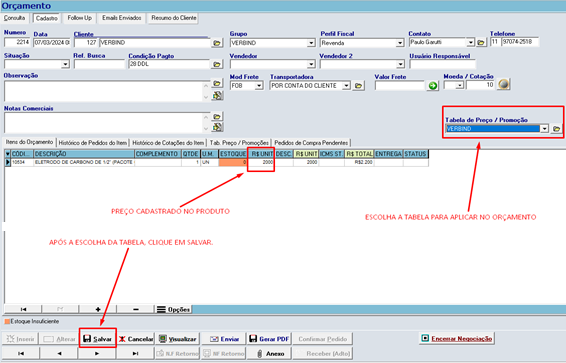Go to first item in grid navigator
This screenshot has height=363, width=566.
click(x=23, y=309)
